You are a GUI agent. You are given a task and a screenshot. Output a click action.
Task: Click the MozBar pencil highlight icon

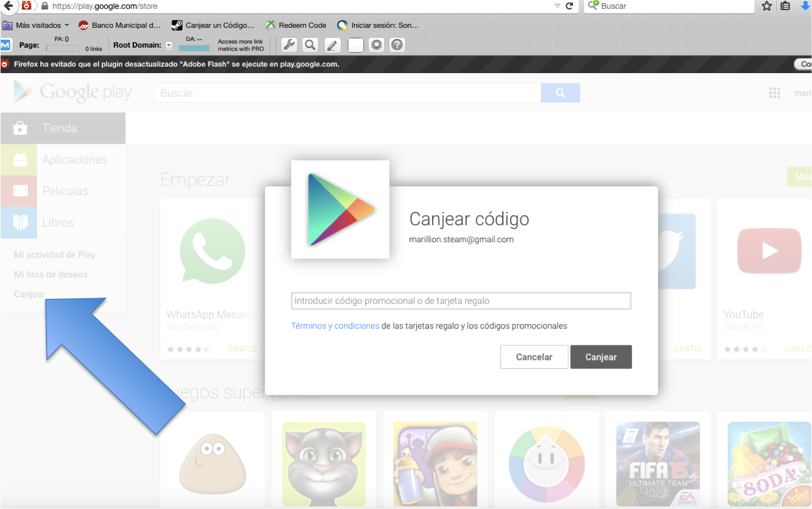pyautogui.click(x=333, y=45)
